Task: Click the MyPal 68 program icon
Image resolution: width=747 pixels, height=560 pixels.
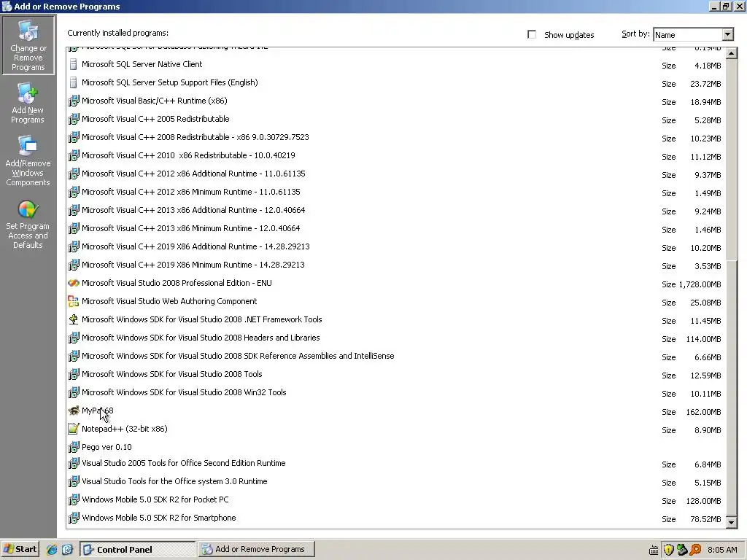Action: (x=74, y=411)
